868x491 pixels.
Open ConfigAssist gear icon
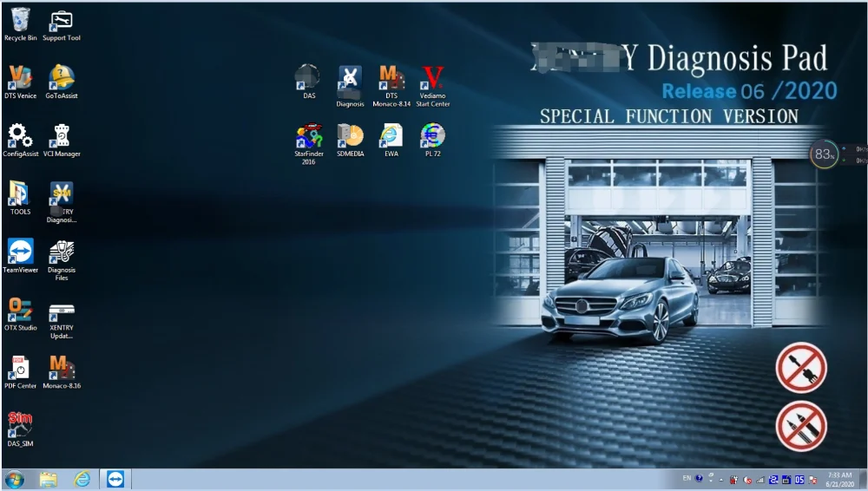(21, 140)
